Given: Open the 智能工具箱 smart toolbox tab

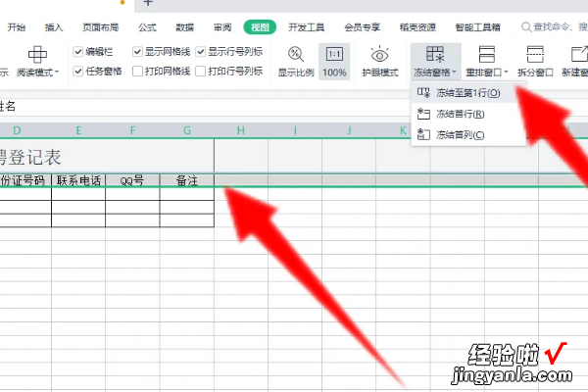Looking at the screenshot, I should point(478,27).
